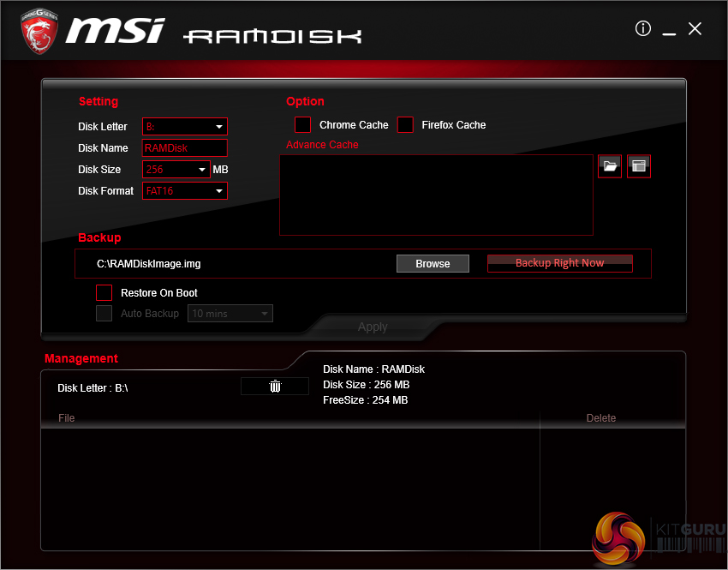Click the folder browse icon beside Advance Cache
Screen dimensions: 728x570
point(610,166)
